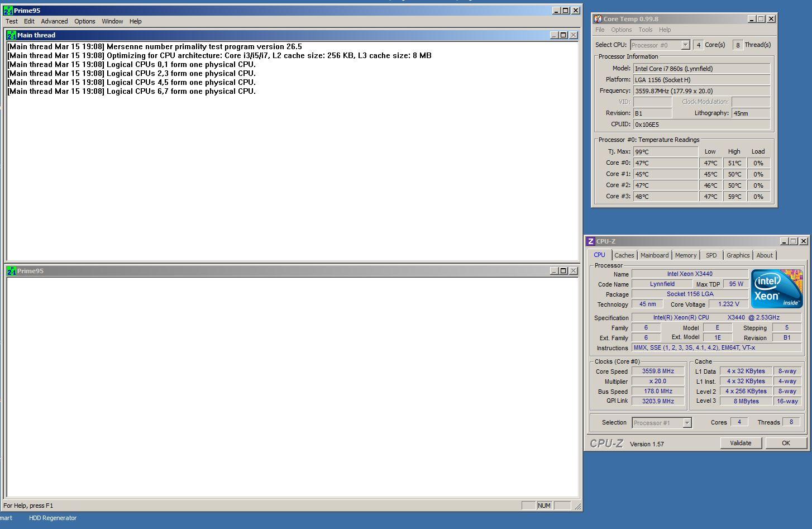Click the Core #3 High 59°C value

[x=734, y=197]
